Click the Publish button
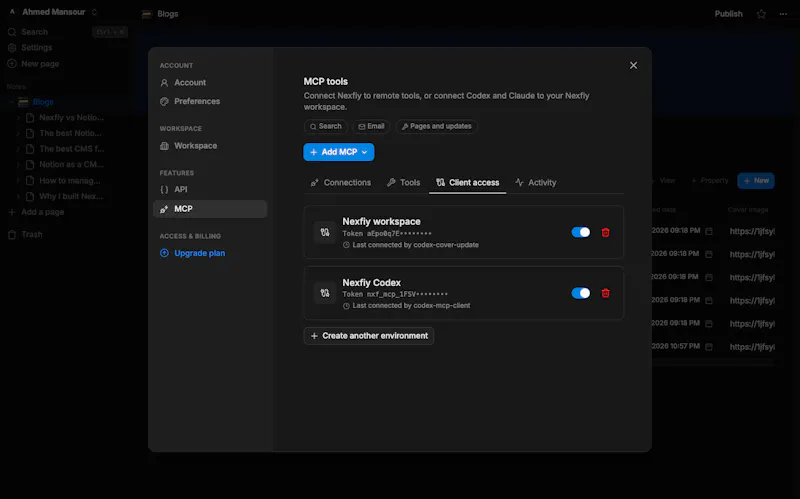This screenshot has height=499, width=800. 728,14
